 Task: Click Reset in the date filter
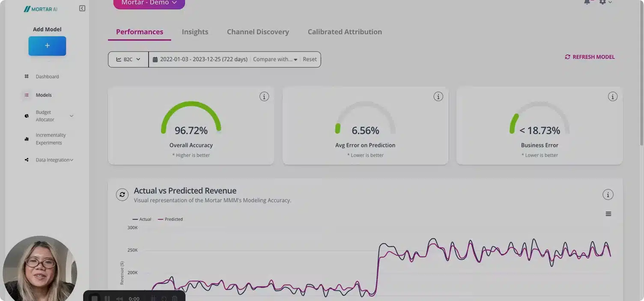[x=310, y=60]
